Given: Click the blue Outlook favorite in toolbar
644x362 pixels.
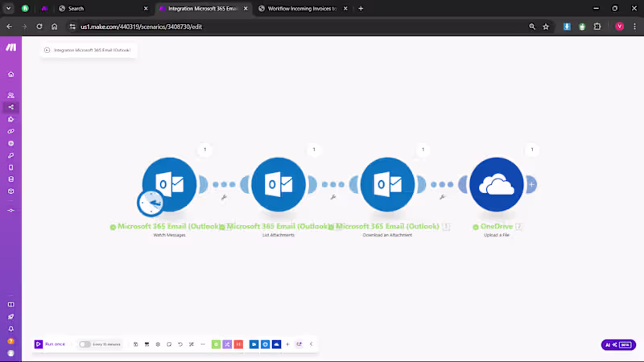Looking at the screenshot, I should [x=254, y=344].
